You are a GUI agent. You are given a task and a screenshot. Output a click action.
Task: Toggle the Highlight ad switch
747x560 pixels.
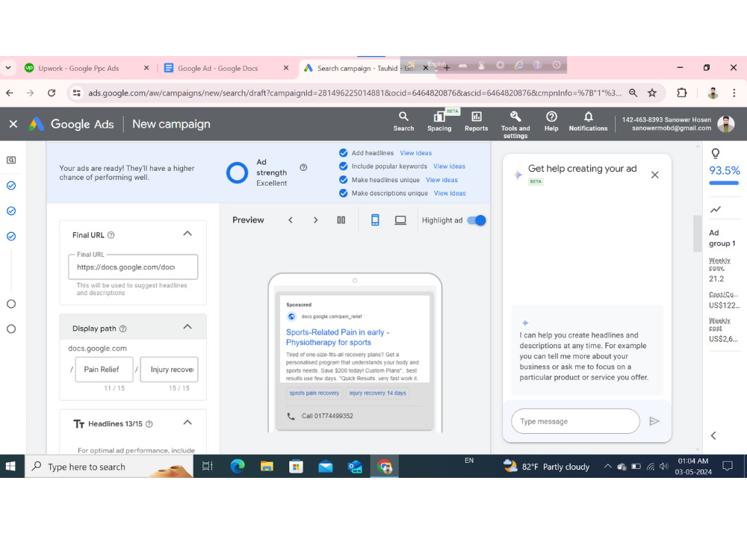pos(477,220)
